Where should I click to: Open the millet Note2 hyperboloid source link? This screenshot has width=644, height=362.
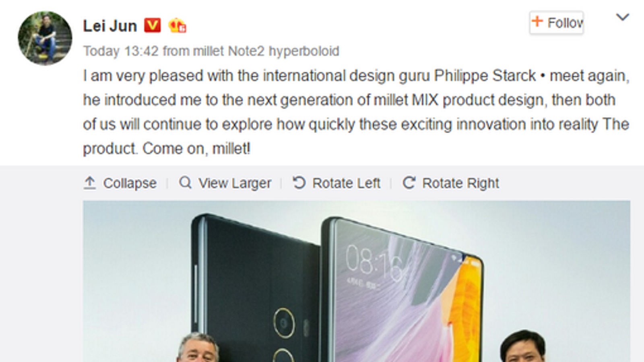point(266,51)
